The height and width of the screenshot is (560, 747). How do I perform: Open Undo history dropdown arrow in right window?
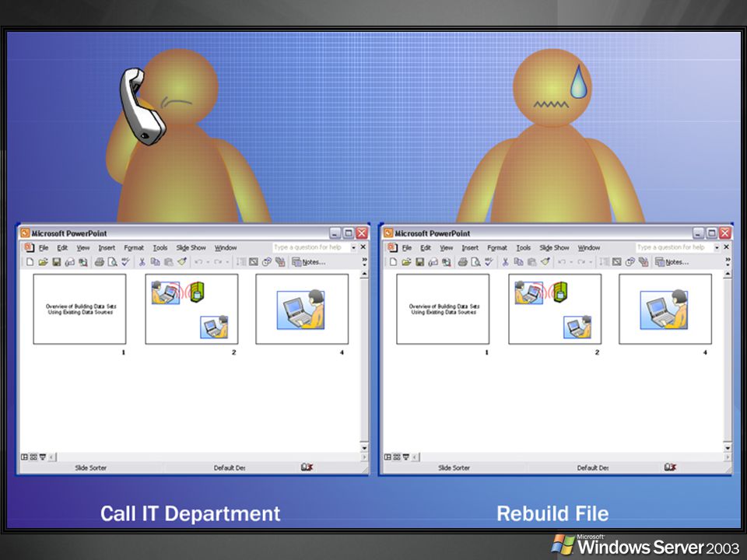pyautogui.click(x=571, y=262)
